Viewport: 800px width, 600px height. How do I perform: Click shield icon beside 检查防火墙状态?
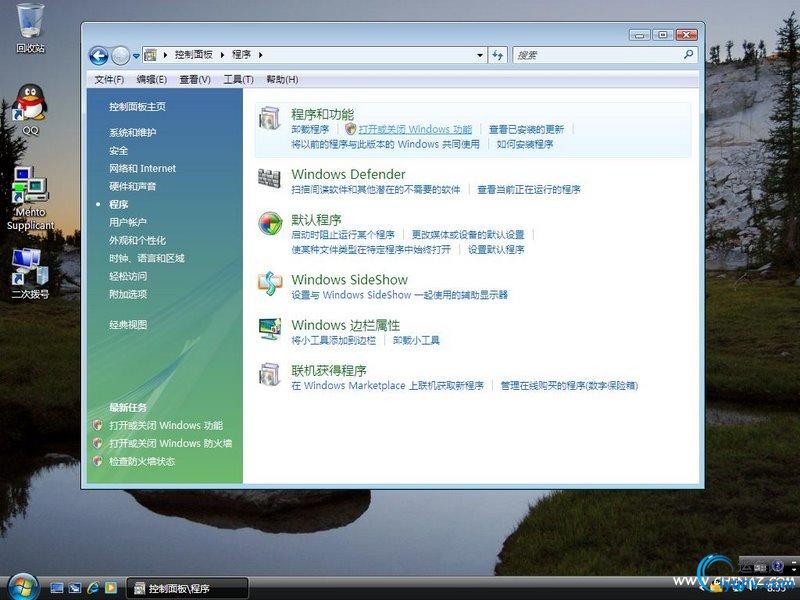(97, 461)
